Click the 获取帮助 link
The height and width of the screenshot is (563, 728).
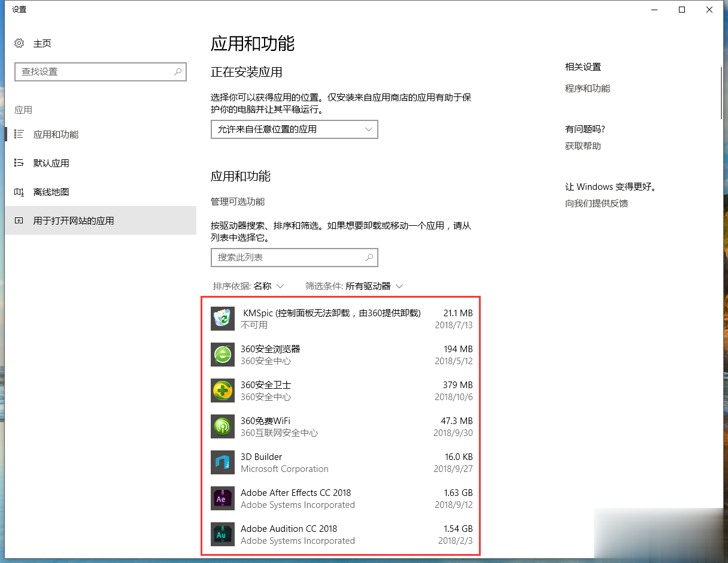[583, 146]
